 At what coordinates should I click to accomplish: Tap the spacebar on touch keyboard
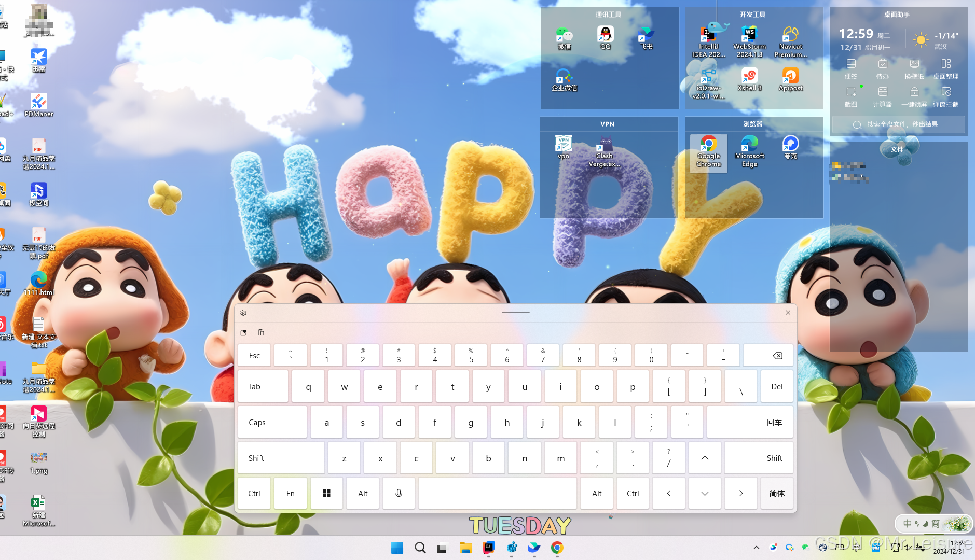tap(497, 493)
